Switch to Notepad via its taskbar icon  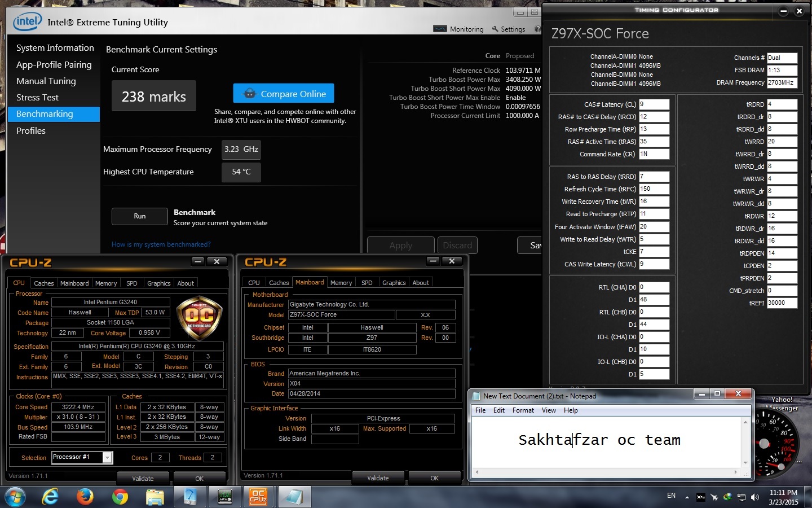[x=293, y=497]
